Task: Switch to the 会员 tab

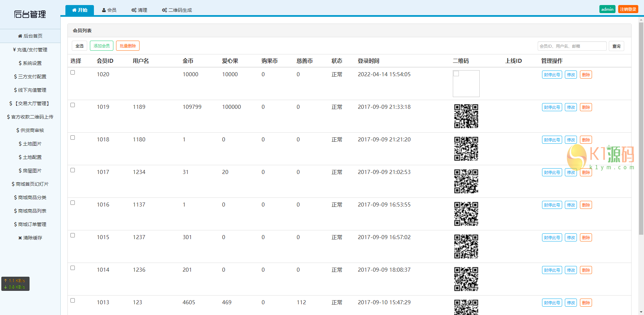Action: coord(109,10)
